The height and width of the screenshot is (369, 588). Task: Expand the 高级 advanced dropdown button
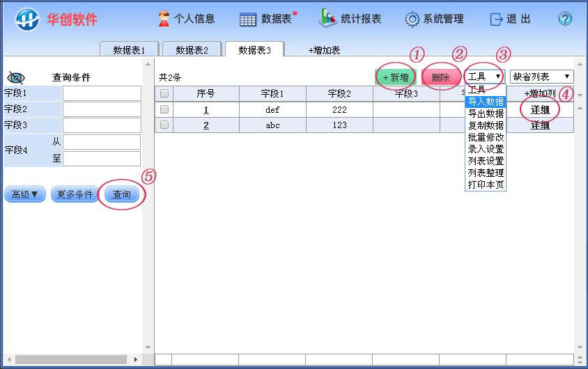click(x=25, y=194)
